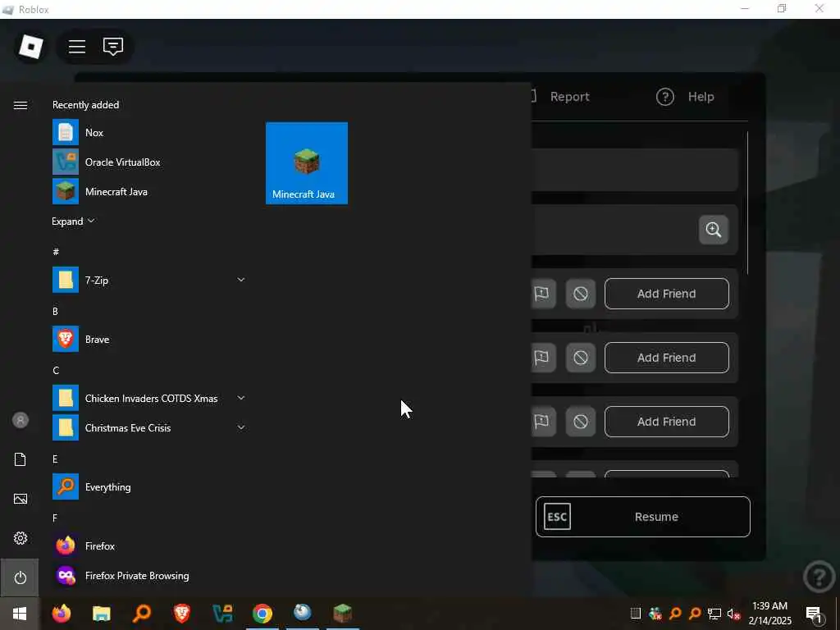Open the Help tab in the Roblox menu

(685, 97)
